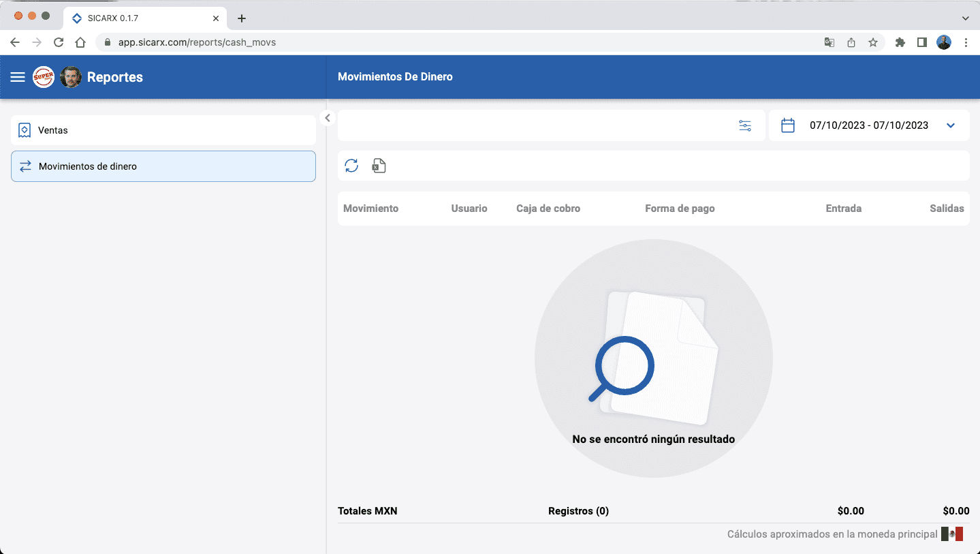
Task: Click the user profile avatar in header
Action: pos(71,77)
